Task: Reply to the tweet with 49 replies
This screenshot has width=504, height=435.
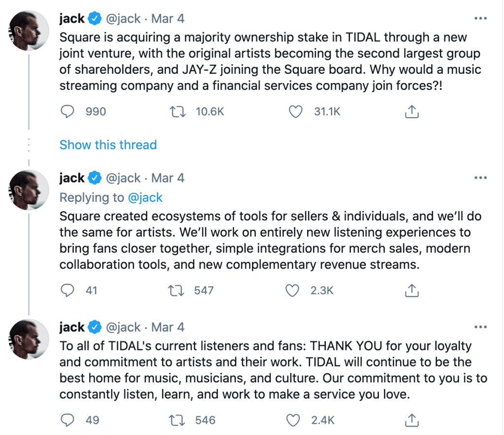Action: coord(67,420)
